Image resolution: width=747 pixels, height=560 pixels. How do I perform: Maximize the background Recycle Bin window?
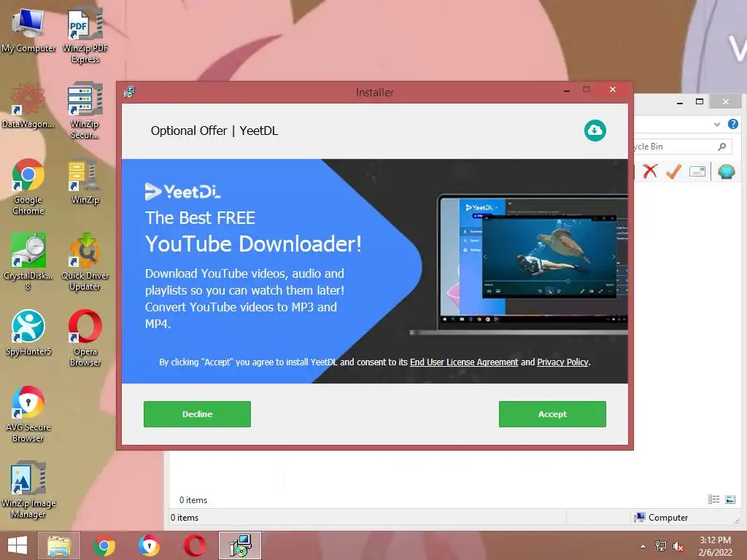point(700,101)
